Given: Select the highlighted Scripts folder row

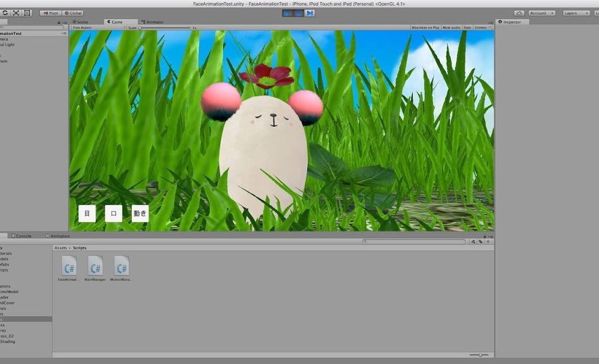Looking at the screenshot, I should (26, 319).
